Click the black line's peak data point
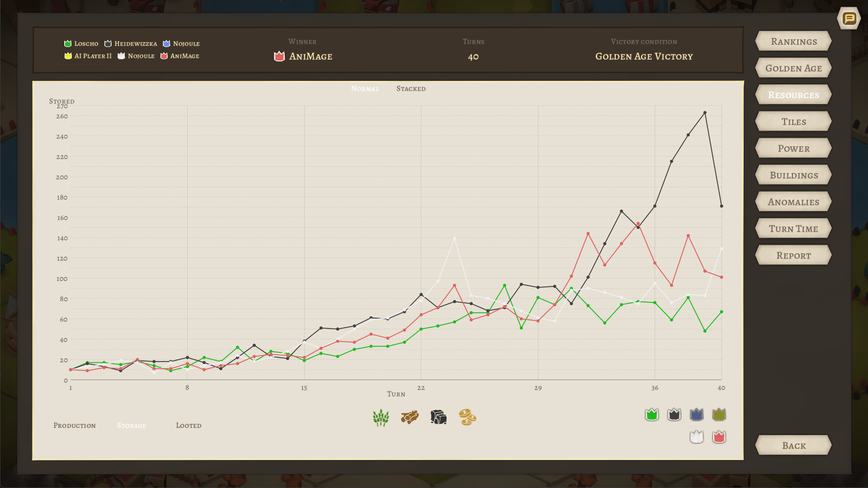The image size is (868, 488). click(705, 113)
